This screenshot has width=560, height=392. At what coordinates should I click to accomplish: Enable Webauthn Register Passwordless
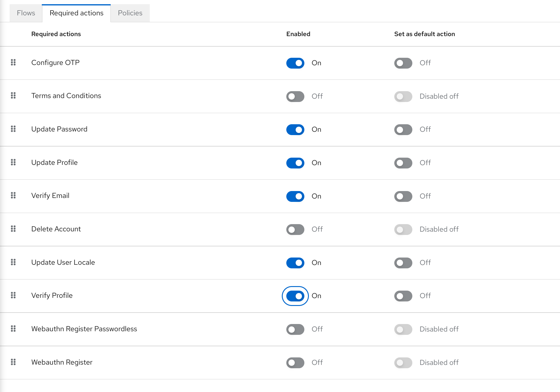tap(295, 329)
